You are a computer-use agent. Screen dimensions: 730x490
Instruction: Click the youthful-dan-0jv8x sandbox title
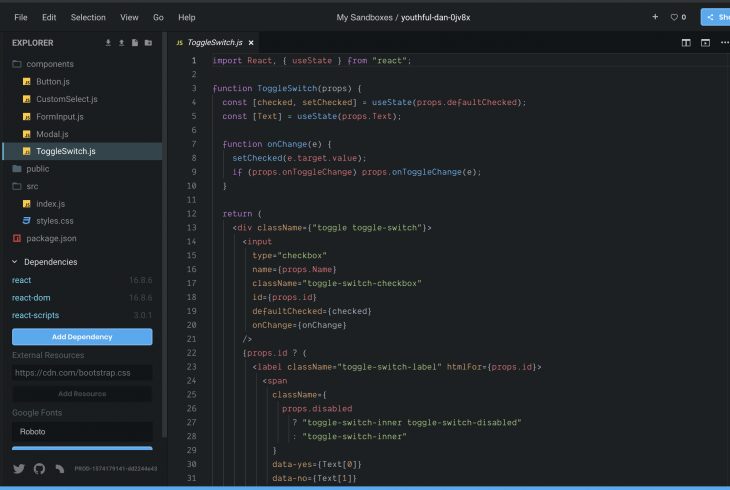point(435,17)
